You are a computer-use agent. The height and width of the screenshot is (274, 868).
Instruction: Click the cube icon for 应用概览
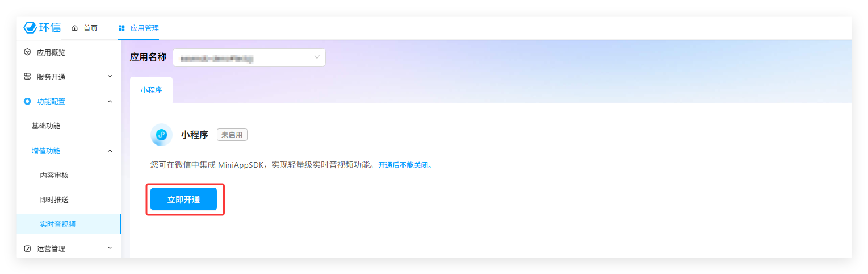pyautogui.click(x=27, y=52)
